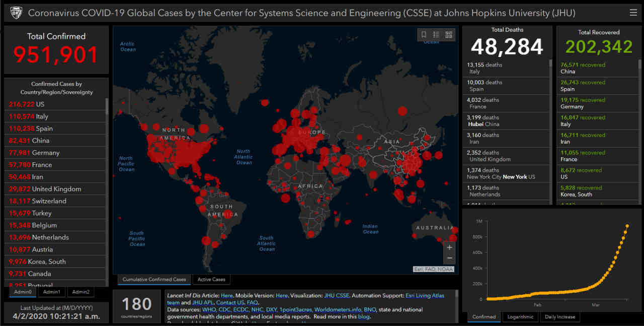Image resolution: width=644 pixels, height=326 pixels.
Task: Select the 15,679 Turkey row
Action: click(56, 213)
